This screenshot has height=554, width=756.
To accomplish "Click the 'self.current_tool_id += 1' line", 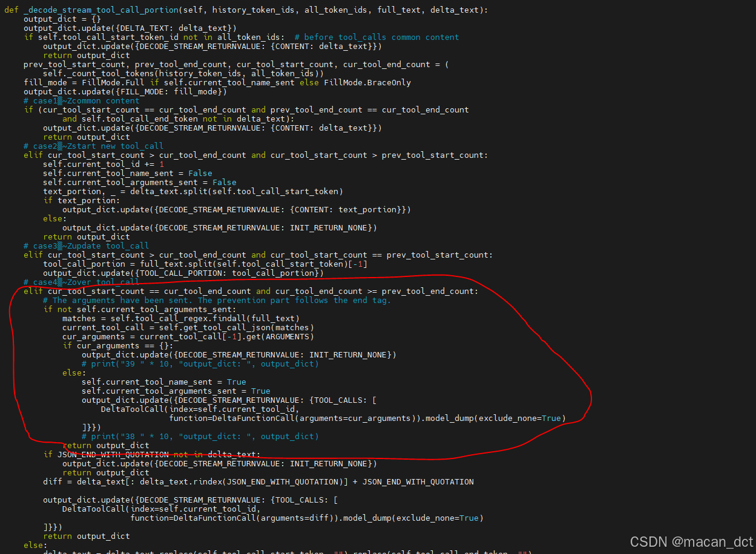I will pos(104,164).
